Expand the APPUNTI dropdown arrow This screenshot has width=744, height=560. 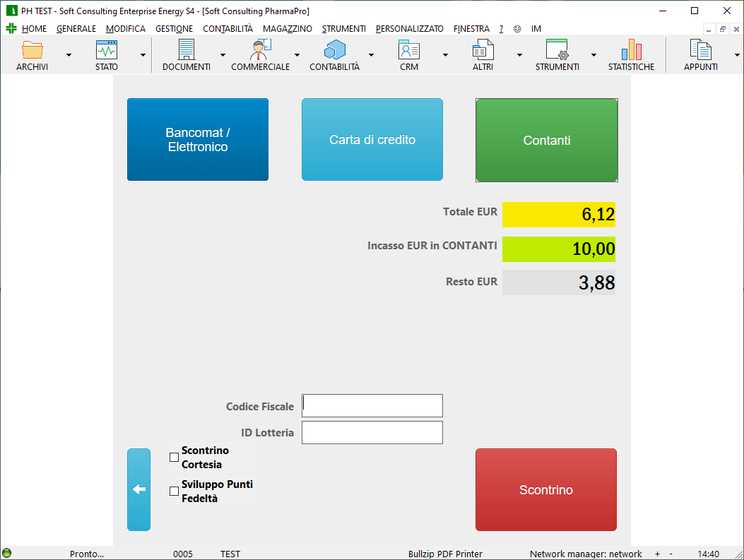coord(738,55)
